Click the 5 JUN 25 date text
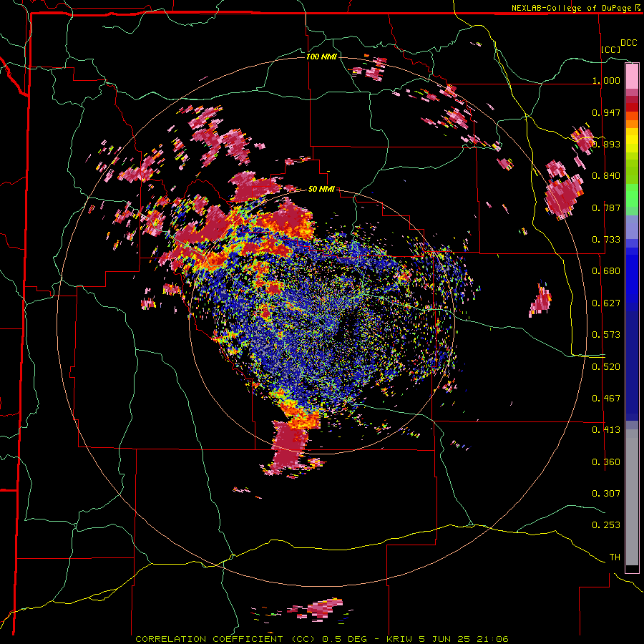The image size is (644, 644). pos(445,639)
